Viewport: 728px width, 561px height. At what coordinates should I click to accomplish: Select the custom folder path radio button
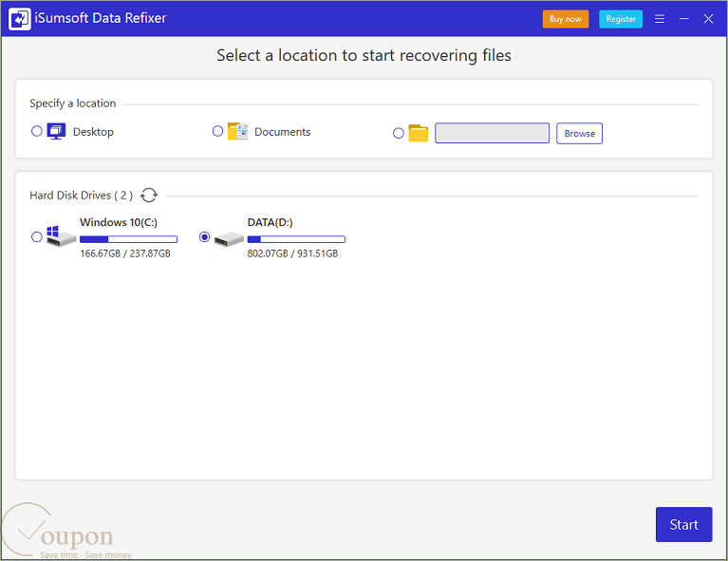click(x=398, y=134)
